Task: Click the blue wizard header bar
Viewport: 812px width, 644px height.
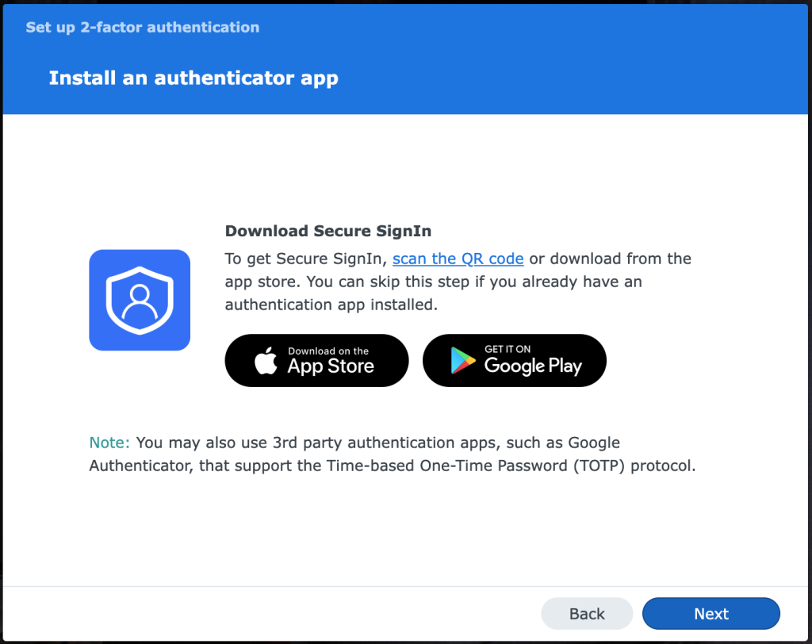Action: (405, 59)
